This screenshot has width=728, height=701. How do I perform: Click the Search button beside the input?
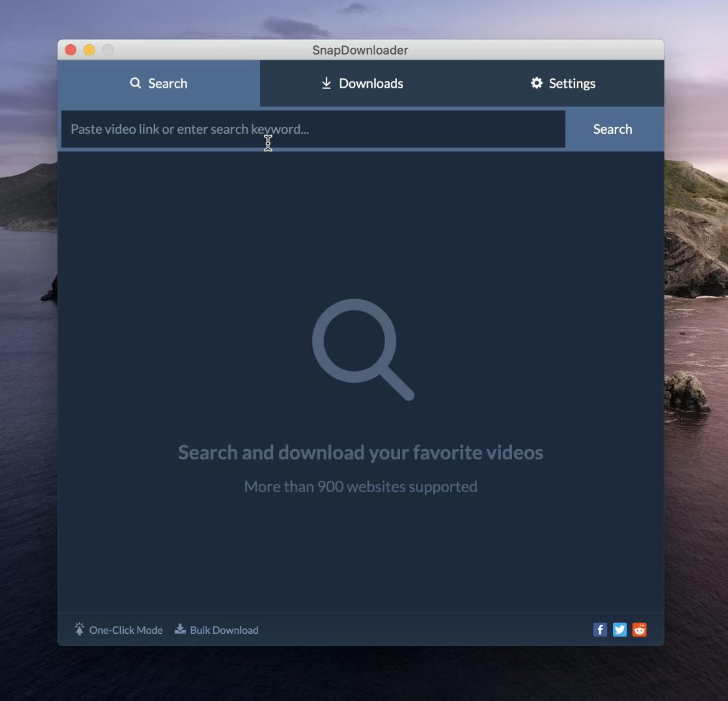click(x=612, y=129)
